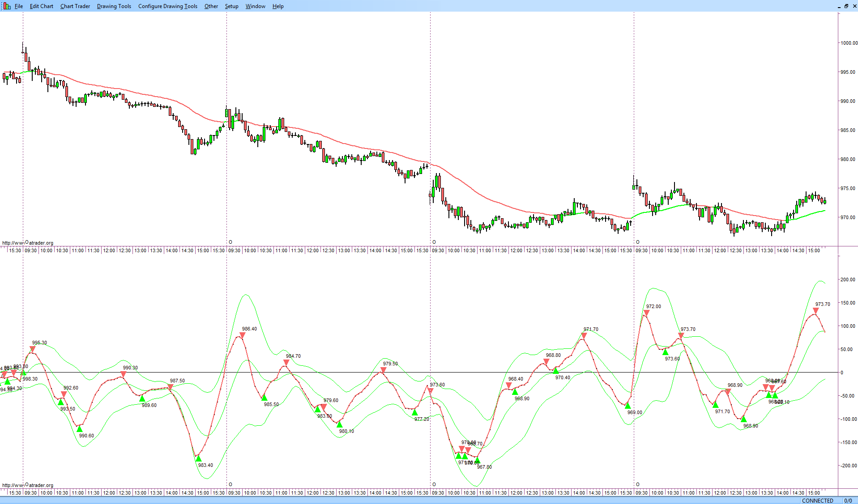
Task: Click the 990.00 price axis label
Action: click(x=849, y=101)
